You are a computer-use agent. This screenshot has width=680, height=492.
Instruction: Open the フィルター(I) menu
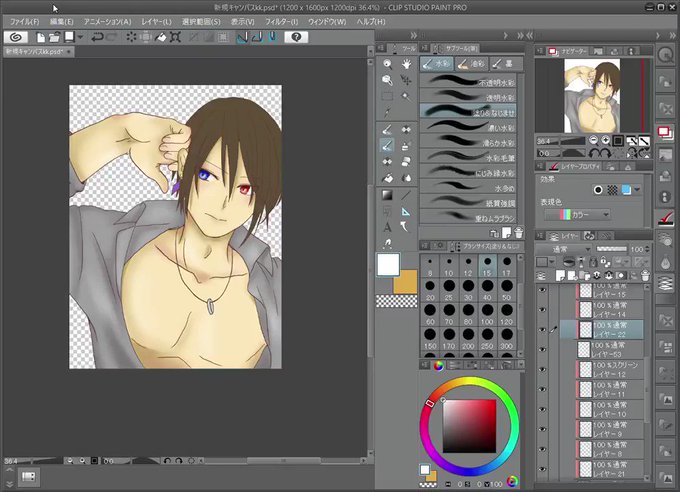pos(281,21)
